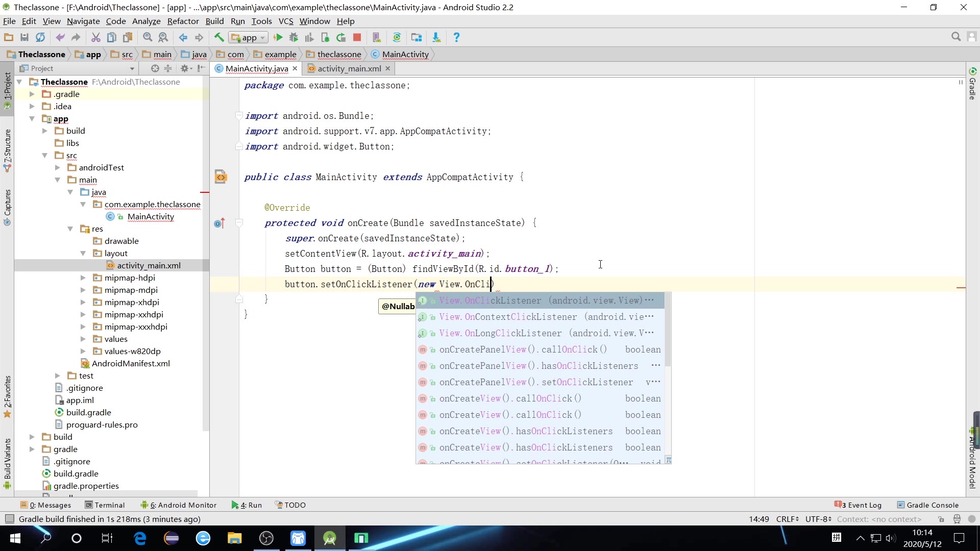This screenshot has height=551, width=980.
Task: Choose View.OnLongClickListener completion suggestion
Action: (540, 333)
